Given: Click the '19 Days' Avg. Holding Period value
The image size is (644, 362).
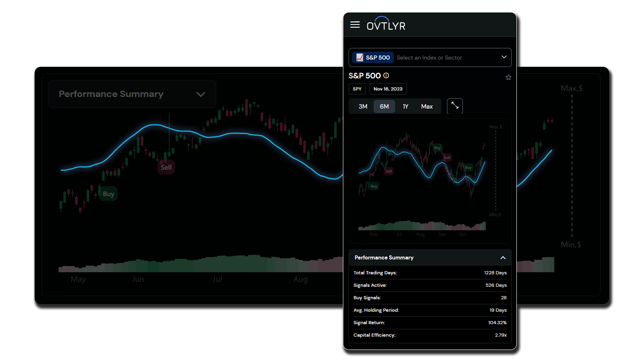Looking at the screenshot, I should click(498, 310).
